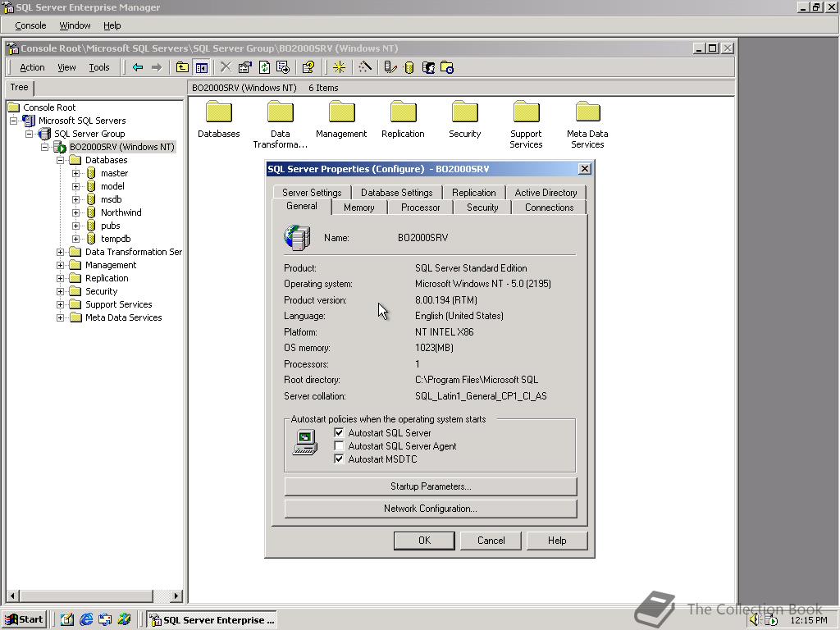Expand the Northwind database node
840x630 pixels.
[x=75, y=212]
